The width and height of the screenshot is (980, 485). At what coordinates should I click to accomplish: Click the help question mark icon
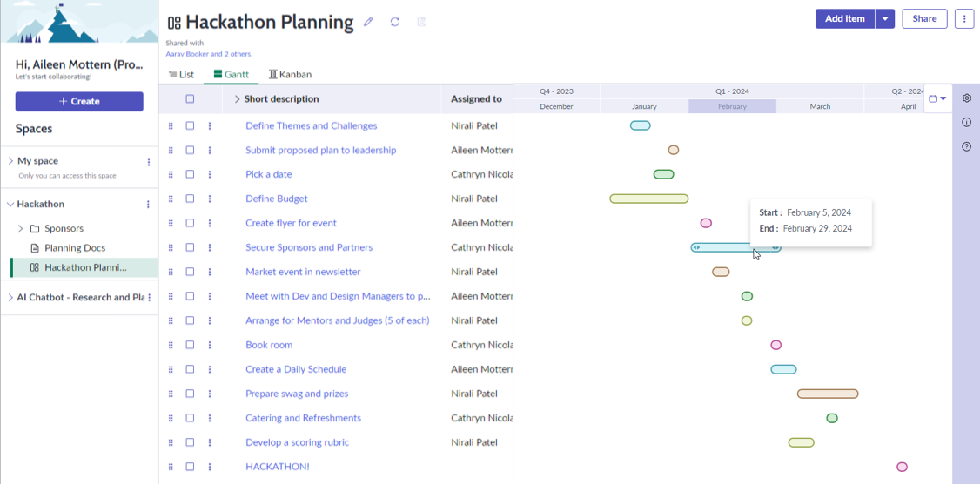(967, 147)
